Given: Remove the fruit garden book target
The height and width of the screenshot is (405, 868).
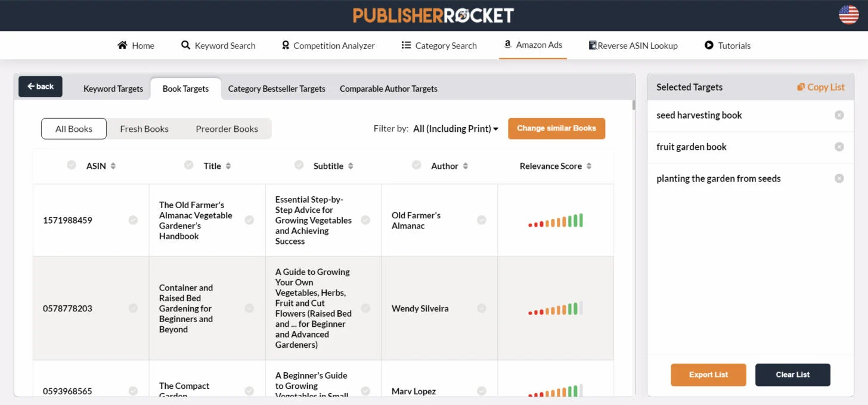Looking at the screenshot, I should click(839, 147).
